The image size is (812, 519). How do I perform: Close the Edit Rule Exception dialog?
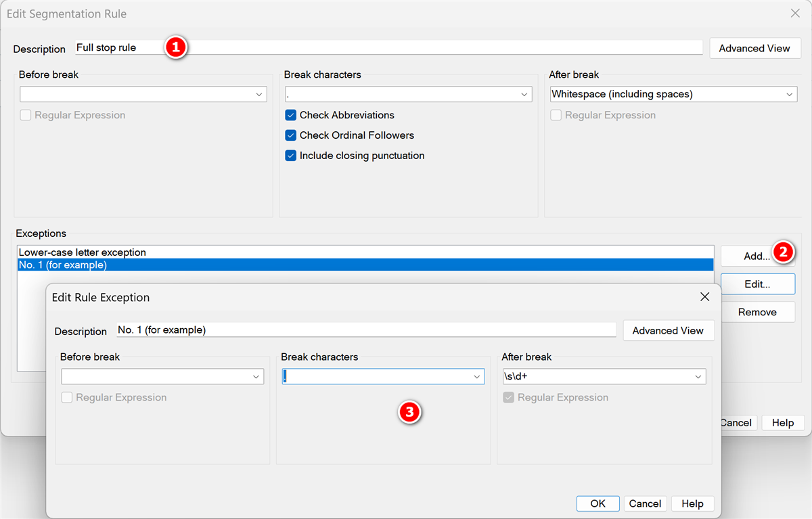(x=704, y=297)
